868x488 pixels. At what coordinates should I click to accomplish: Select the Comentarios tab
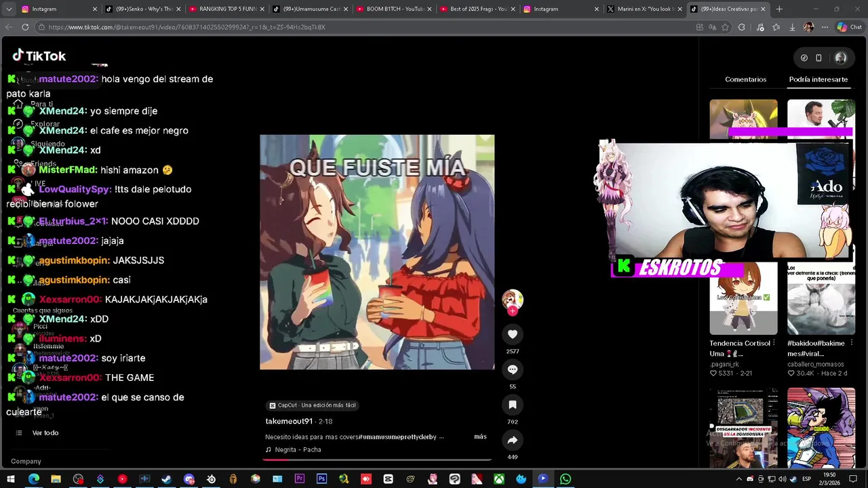745,79
